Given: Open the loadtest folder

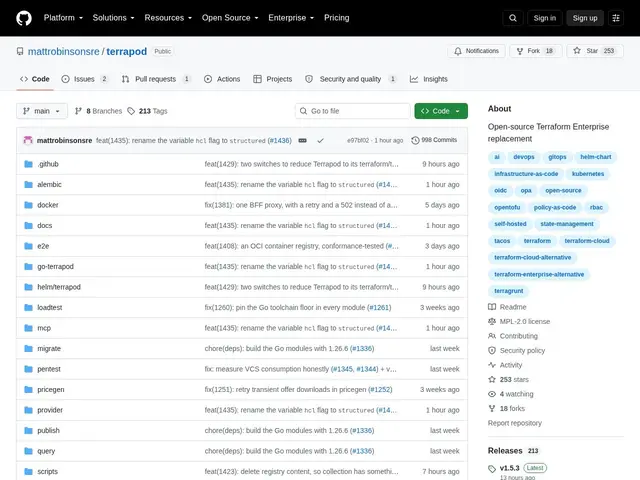Looking at the screenshot, I should pos(49,307).
